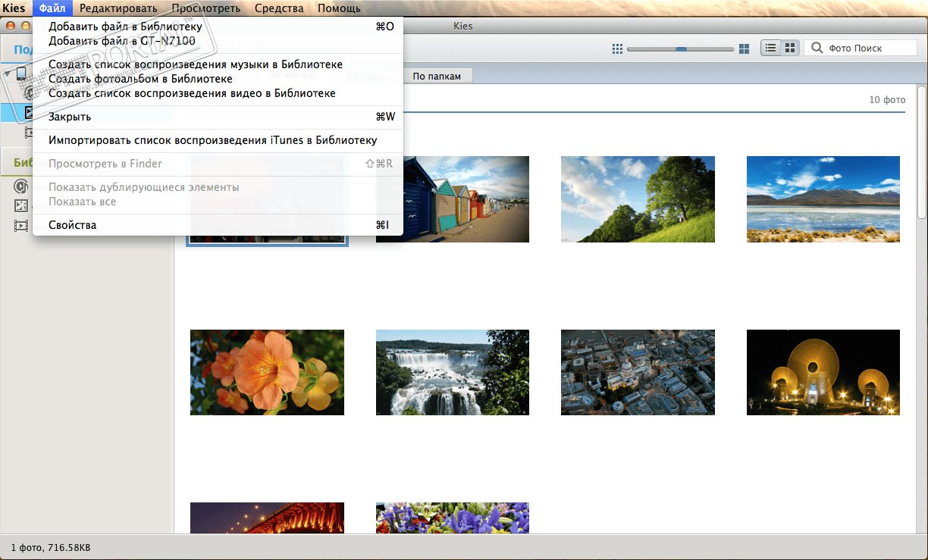Image resolution: width=928 pixels, height=560 pixels.
Task: Select the night golden domes photo
Action: (x=823, y=372)
